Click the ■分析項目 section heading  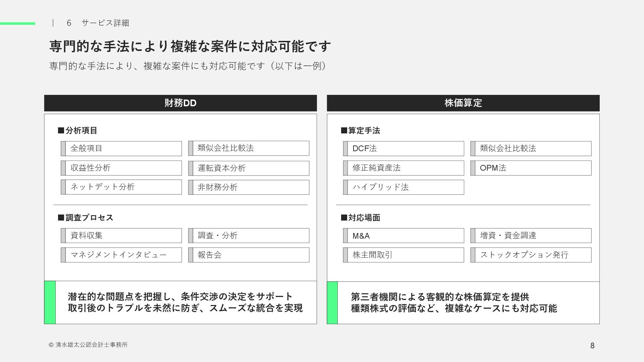click(78, 130)
